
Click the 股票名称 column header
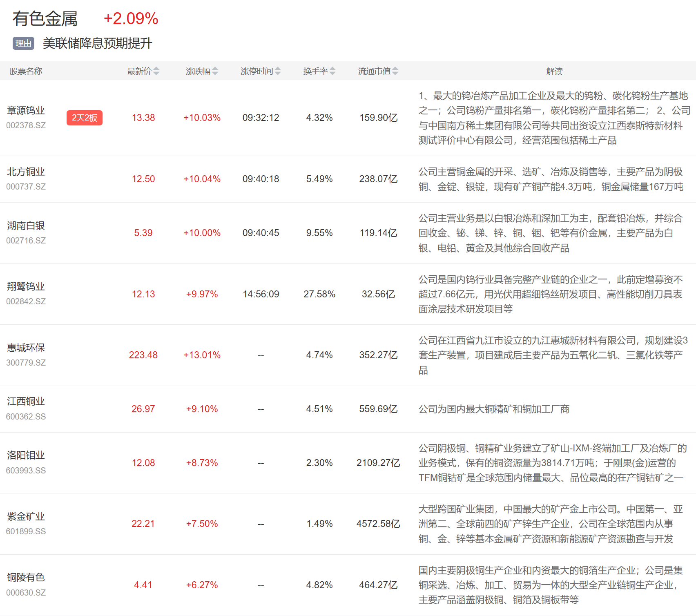tap(26, 71)
